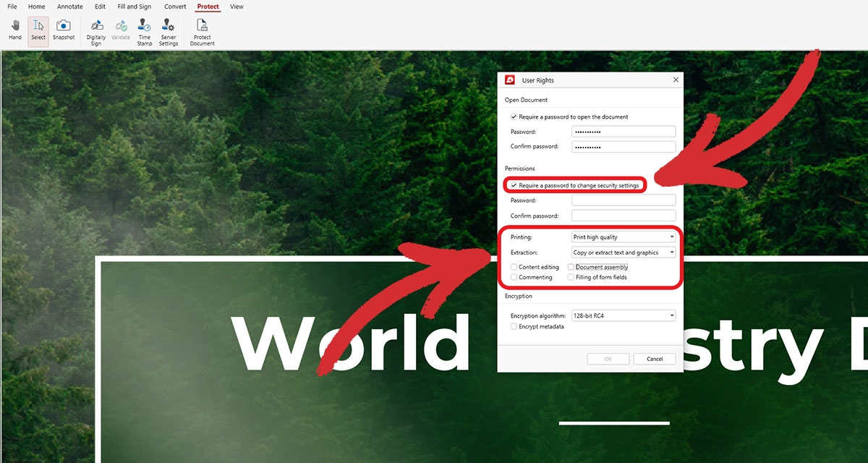Image resolution: width=868 pixels, height=463 pixels.
Task: Cancel the User Rights dialog
Action: pos(655,359)
